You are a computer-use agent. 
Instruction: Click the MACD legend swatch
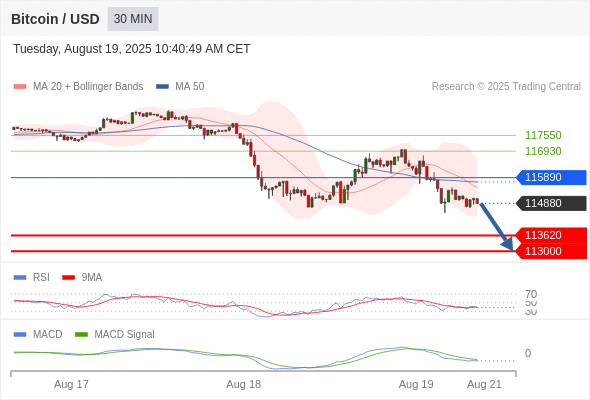[x=20, y=335]
